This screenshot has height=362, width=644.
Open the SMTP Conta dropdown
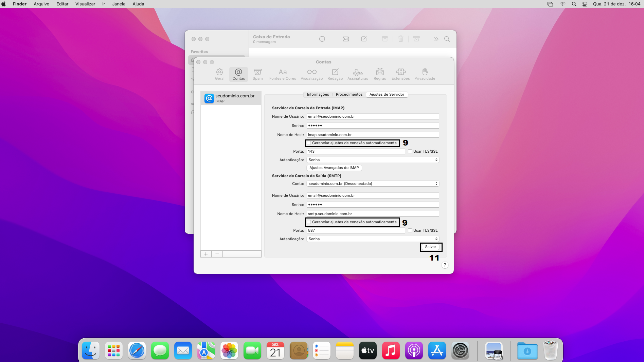coord(373,184)
